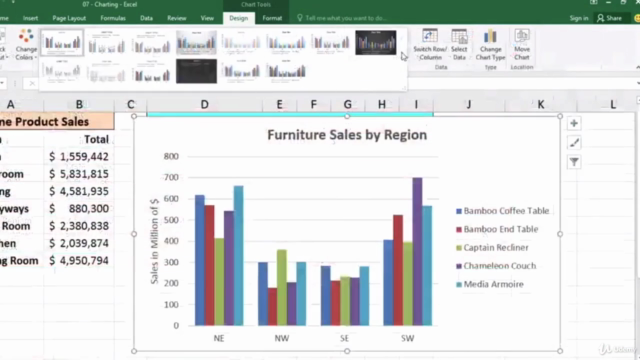Click the cell with 5,831,815

point(79,174)
